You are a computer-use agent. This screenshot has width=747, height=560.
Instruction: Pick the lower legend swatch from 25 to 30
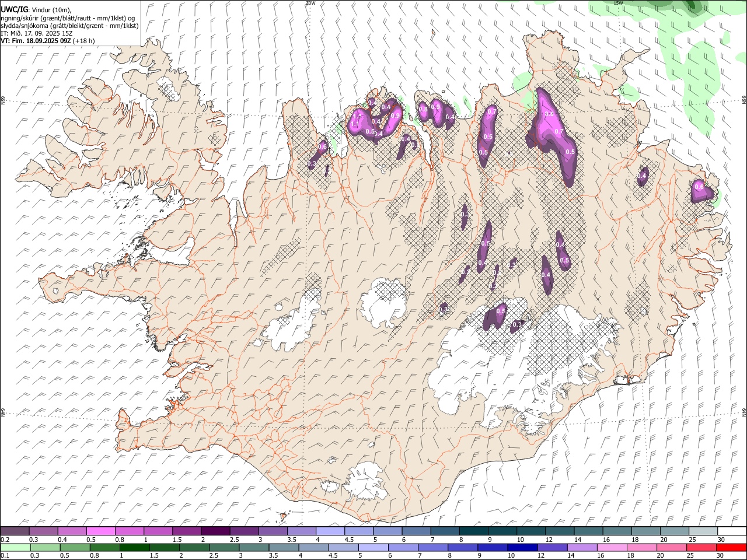click(701, 547)
